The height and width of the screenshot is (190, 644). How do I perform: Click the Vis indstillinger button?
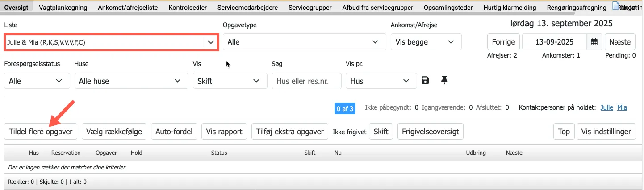coord(606,132)
